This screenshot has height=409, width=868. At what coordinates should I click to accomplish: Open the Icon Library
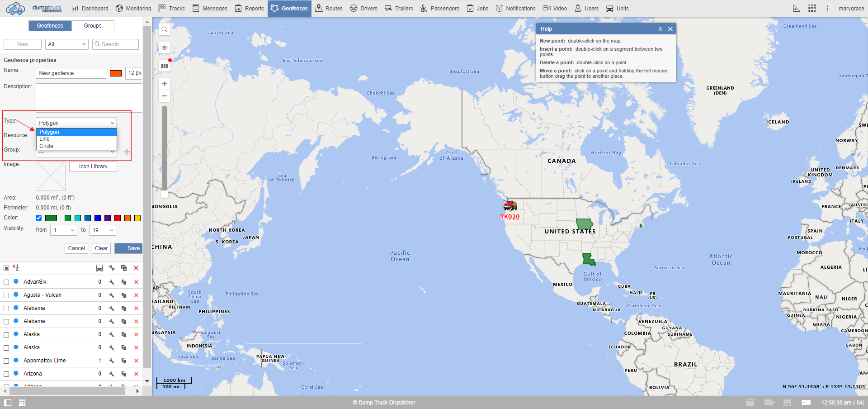pos(93,166)
